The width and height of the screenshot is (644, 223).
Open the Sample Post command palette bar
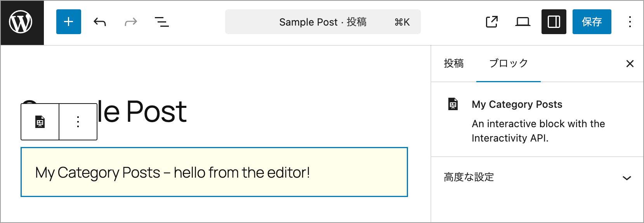(323, 22)
